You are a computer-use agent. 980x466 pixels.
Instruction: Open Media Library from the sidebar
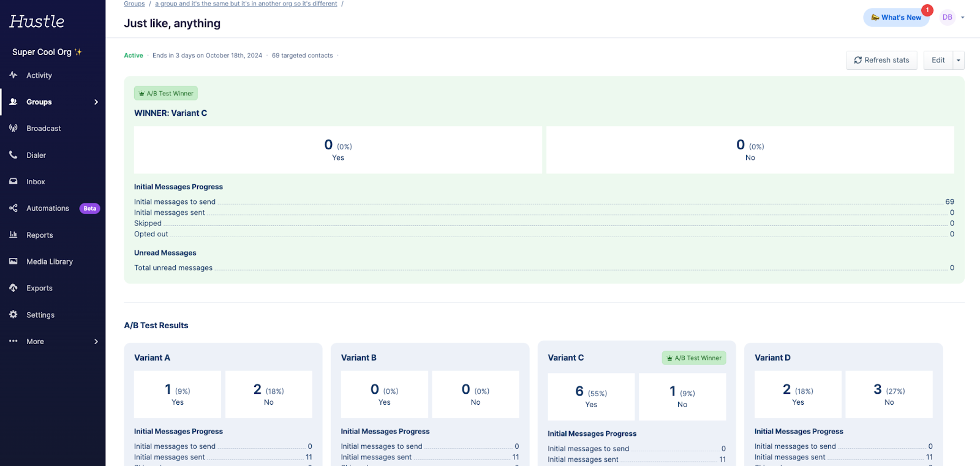49,261
